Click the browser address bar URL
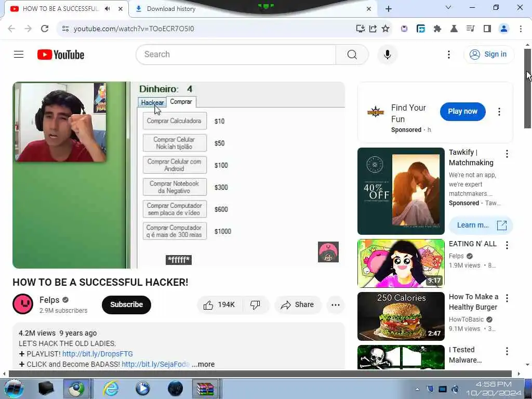This screenshot has height=399, width=532. tap(134, 29)
